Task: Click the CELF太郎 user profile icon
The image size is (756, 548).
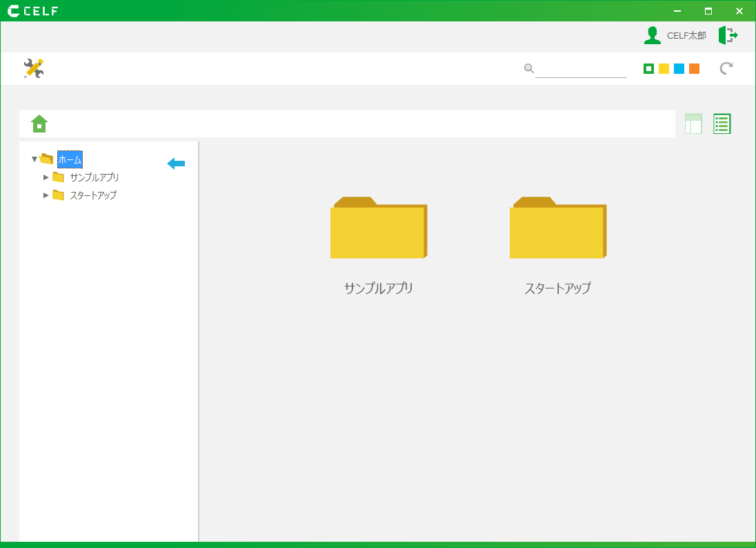Action: pyautogui.click(x=652, y=35)
